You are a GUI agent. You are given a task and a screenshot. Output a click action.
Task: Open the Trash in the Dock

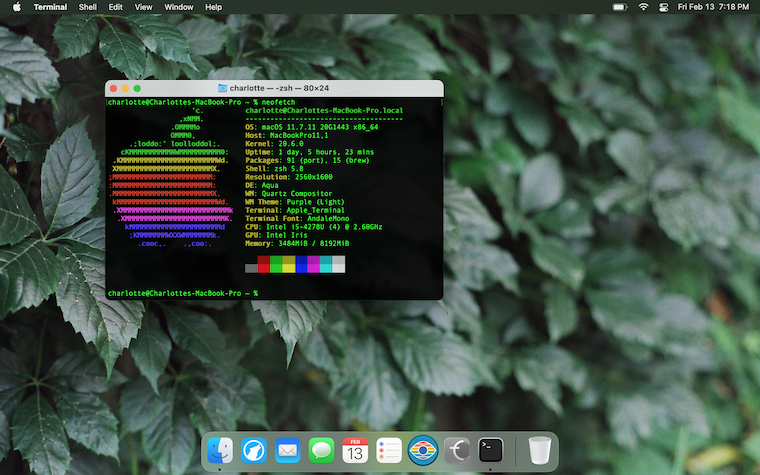pos(539,451)
